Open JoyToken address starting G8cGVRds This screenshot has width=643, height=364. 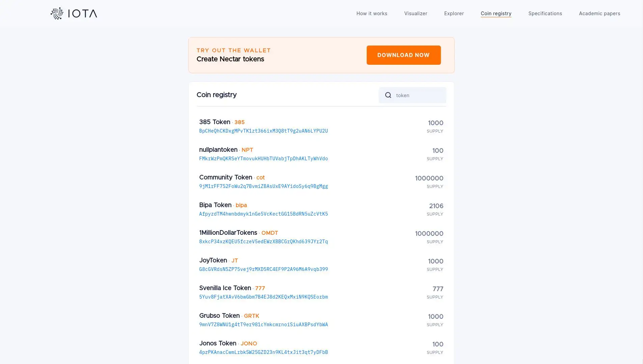pos(263,269)
